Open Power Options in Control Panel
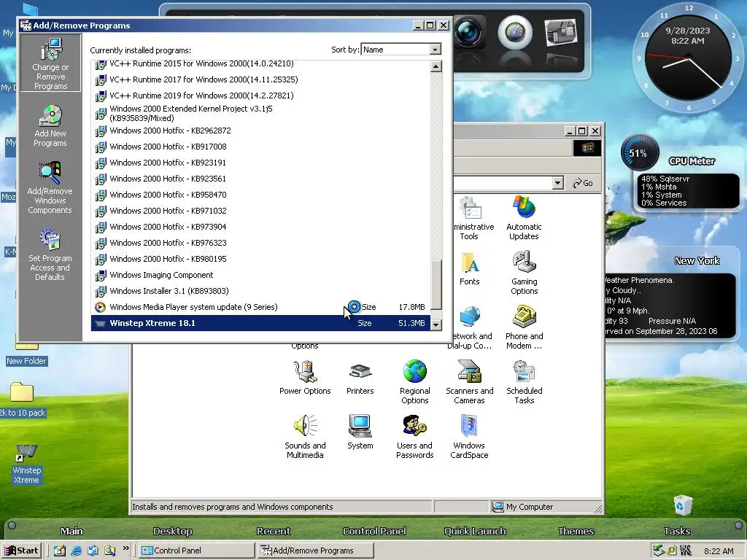Image resolution: width=747 pixels, height=560 pixels. click(x=305, y=378)
